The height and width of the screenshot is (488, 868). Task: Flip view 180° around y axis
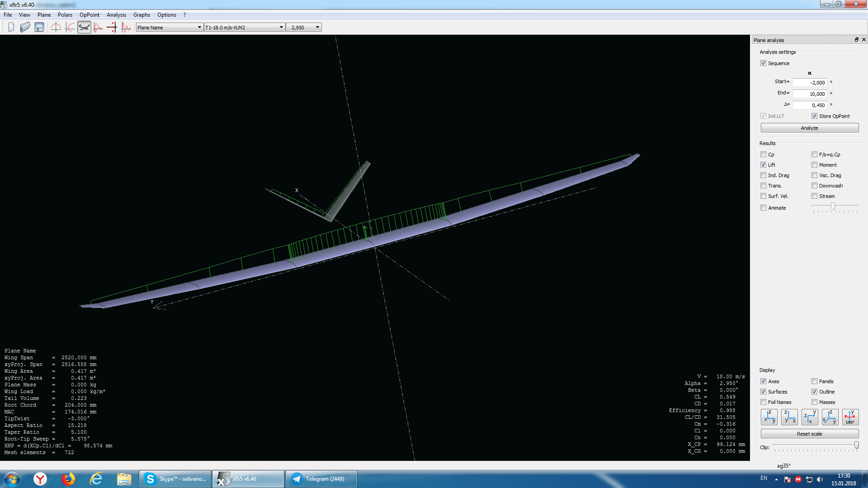click(850, 417)
